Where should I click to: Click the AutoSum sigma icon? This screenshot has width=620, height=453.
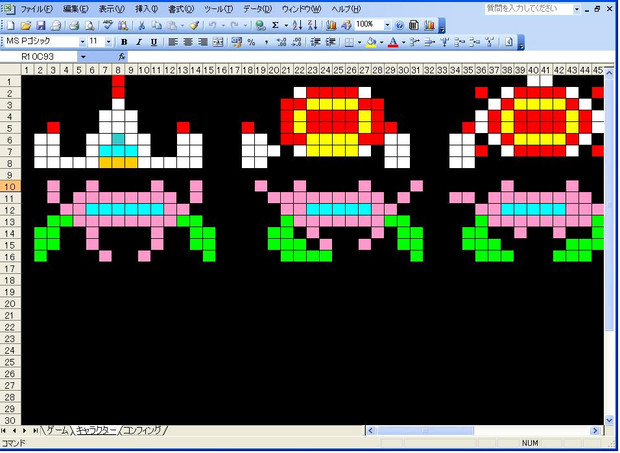[x=276, y=26]
